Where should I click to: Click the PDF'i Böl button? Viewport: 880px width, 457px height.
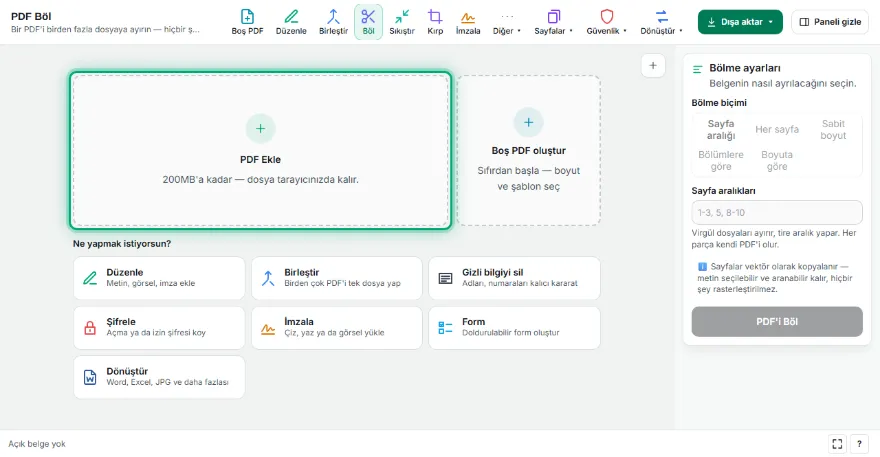(777, 322)
